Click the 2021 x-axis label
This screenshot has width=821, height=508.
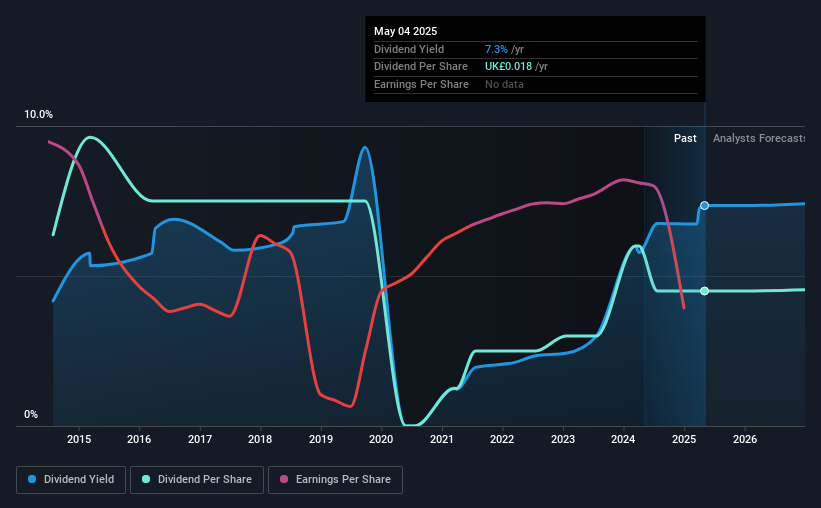(442, 439)
